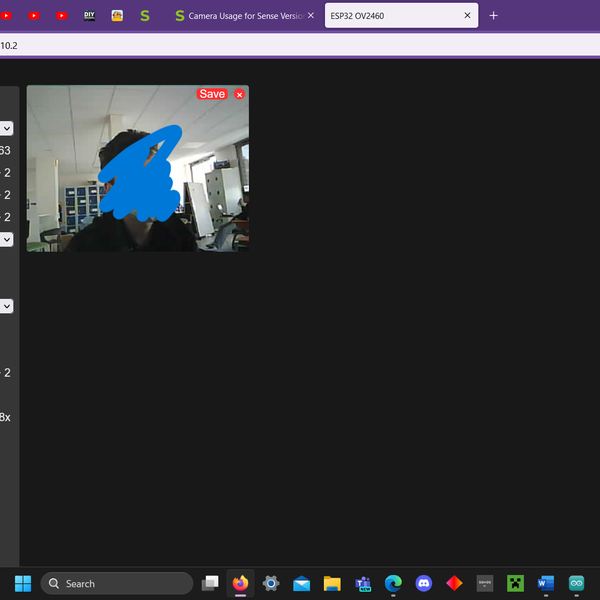Click the browser address bar
The image size is (600, 600).
point(300,46)
